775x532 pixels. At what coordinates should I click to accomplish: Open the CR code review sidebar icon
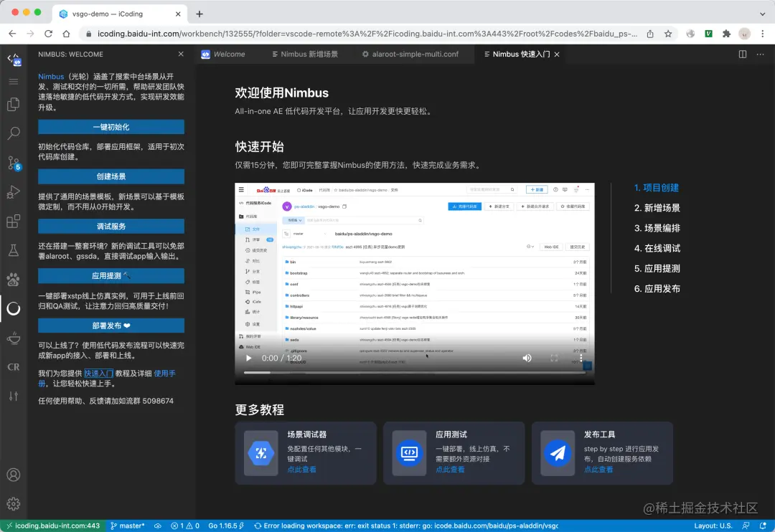coord(14,366)
